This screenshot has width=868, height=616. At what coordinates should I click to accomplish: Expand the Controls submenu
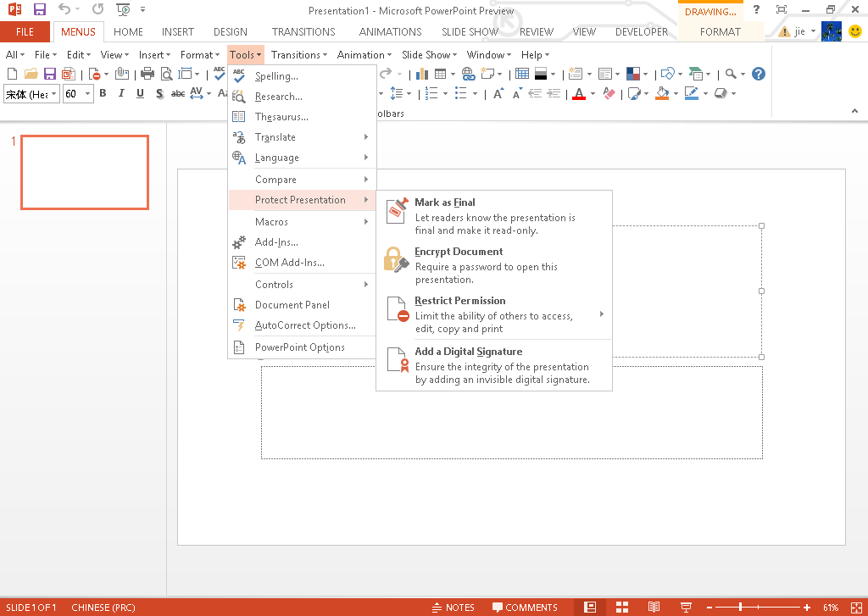click(302, 284)
